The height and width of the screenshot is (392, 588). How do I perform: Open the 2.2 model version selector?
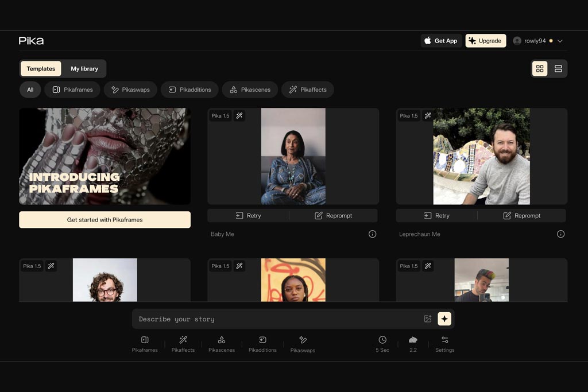413,344
